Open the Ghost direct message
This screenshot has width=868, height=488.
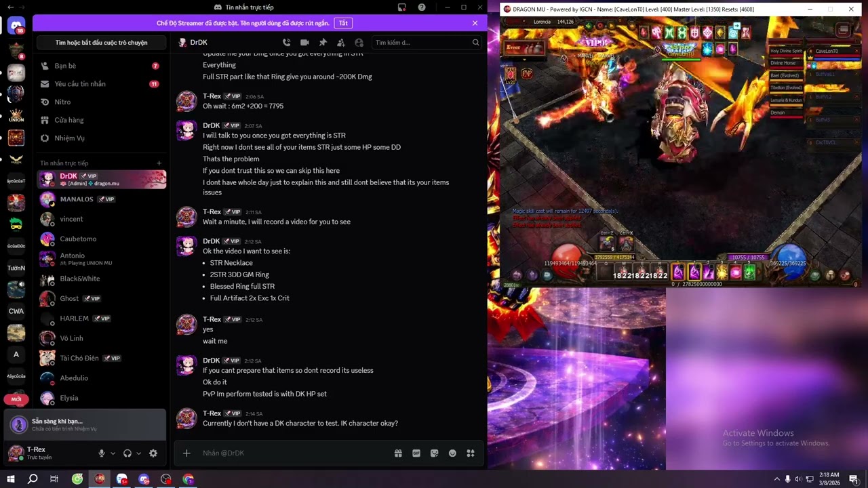pyautogui.click(x=102, y=298)
